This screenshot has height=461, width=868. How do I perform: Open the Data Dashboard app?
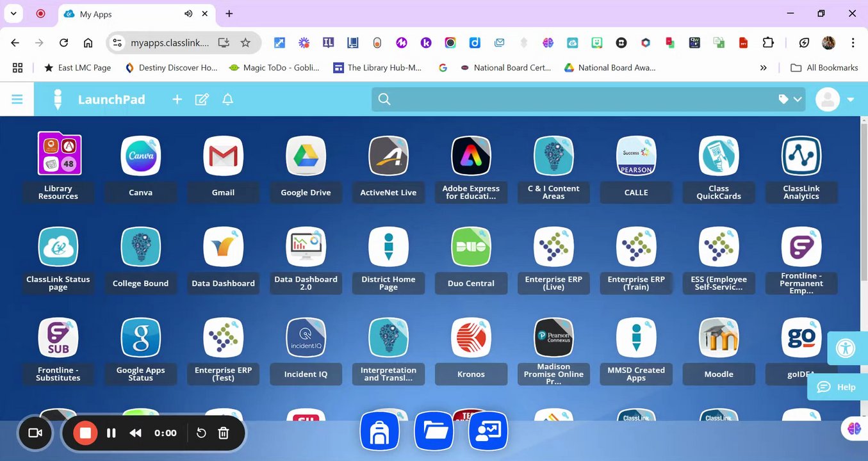coord(224,247)
